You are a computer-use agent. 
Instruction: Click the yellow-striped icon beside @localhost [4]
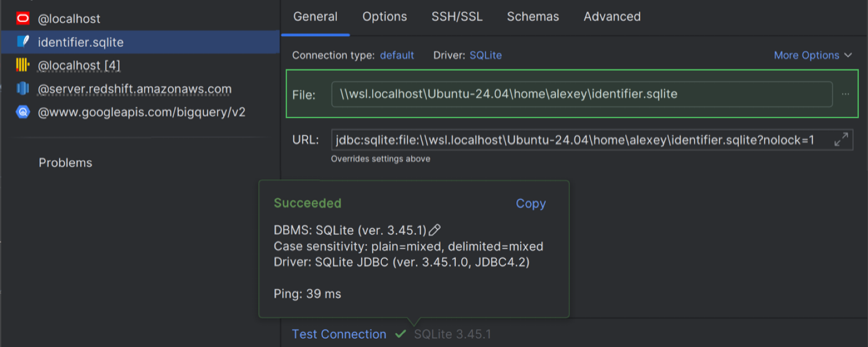(x=23, y=65)
